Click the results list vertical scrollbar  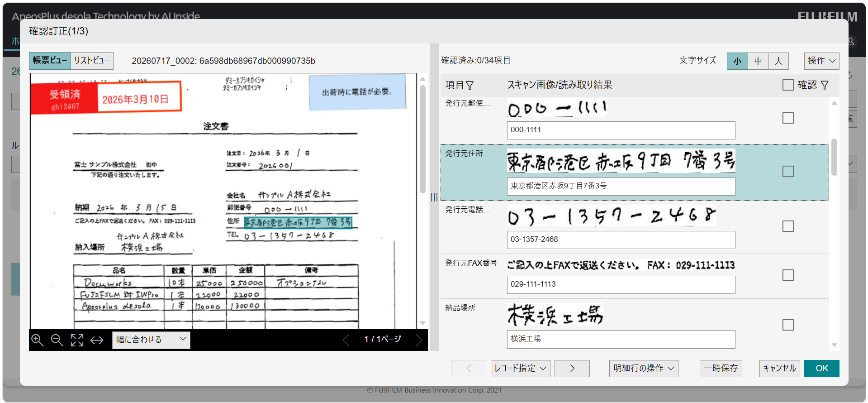pyautogui.click(x=834, y=157)
